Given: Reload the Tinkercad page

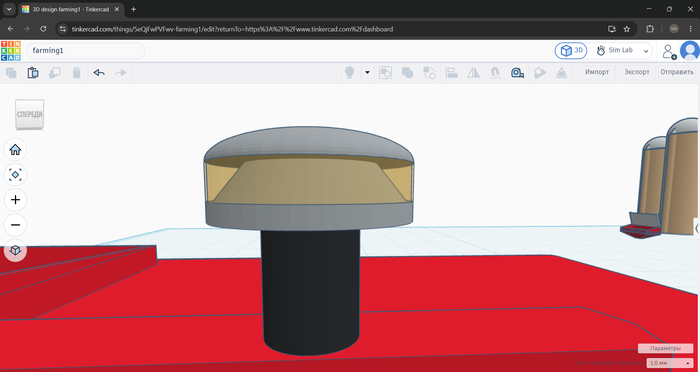Looking at the screenshot, I should point(43,29).
